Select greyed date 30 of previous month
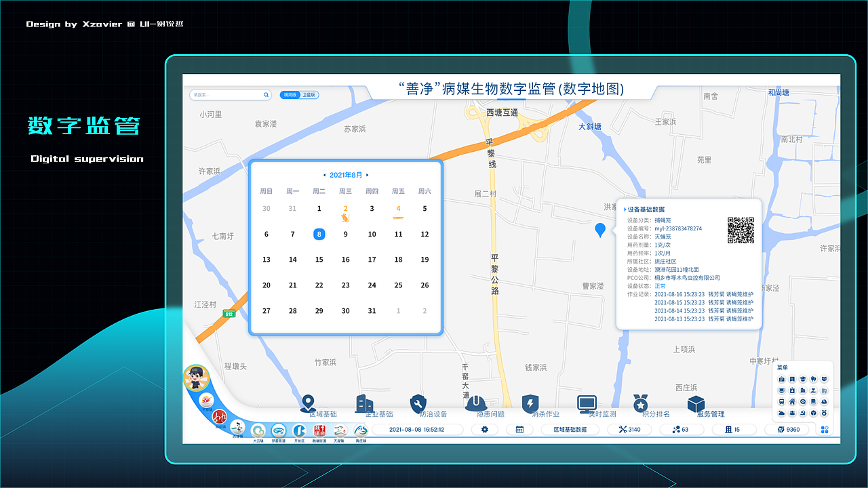This screenshot has width=868, height=488. [267, 209]
